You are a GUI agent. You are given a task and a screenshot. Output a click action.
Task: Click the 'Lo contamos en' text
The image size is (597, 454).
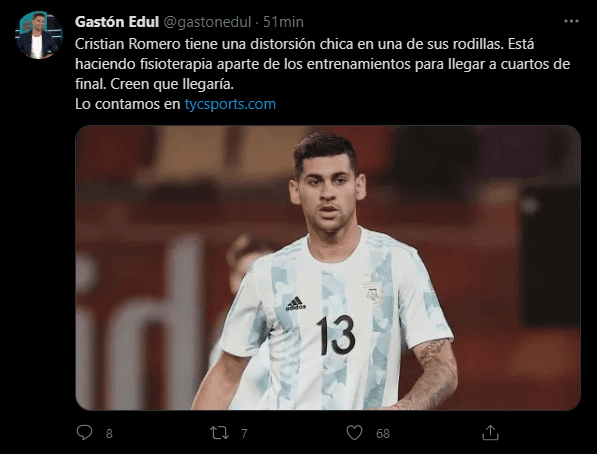128,104
